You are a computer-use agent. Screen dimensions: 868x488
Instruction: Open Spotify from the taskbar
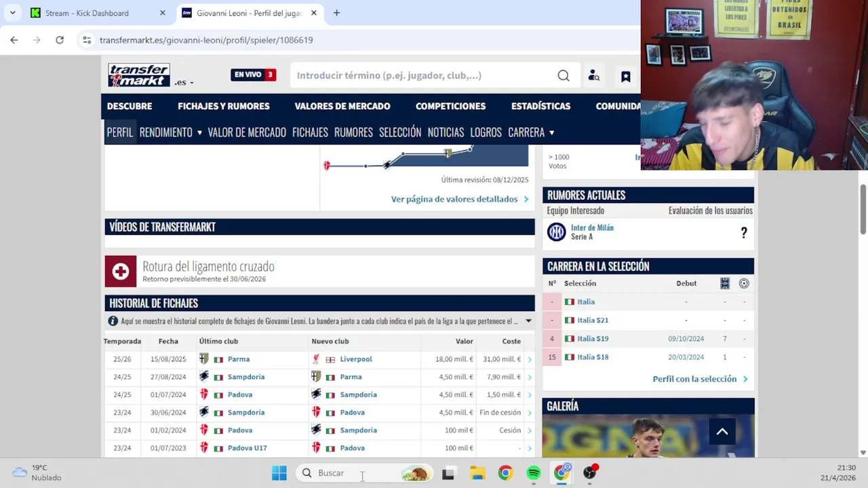(x=534, y=473)
